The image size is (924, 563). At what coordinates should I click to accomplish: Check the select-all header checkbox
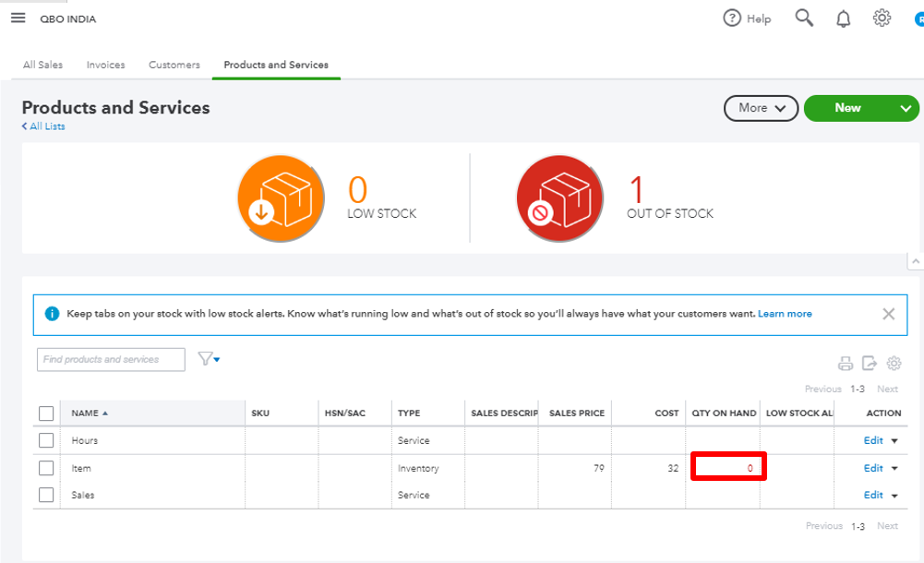(x=46, y=413)
